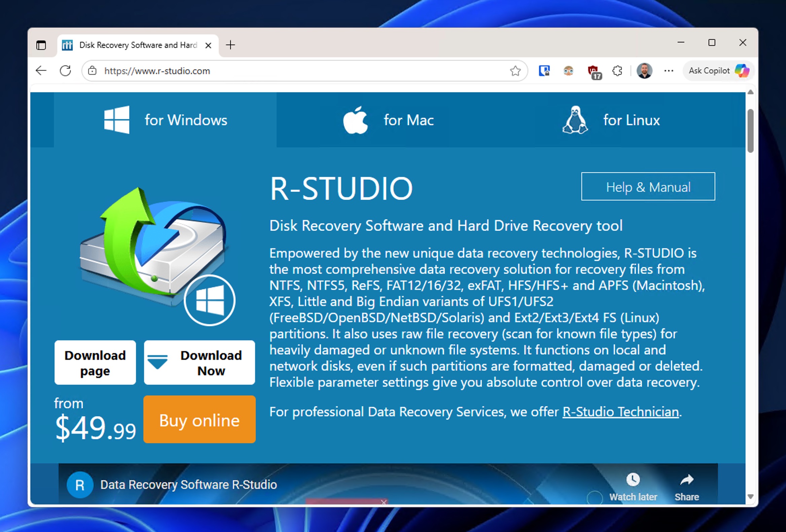
Task: Open the uBlock Origin extension icon
Action: click(x=594, y=71)
